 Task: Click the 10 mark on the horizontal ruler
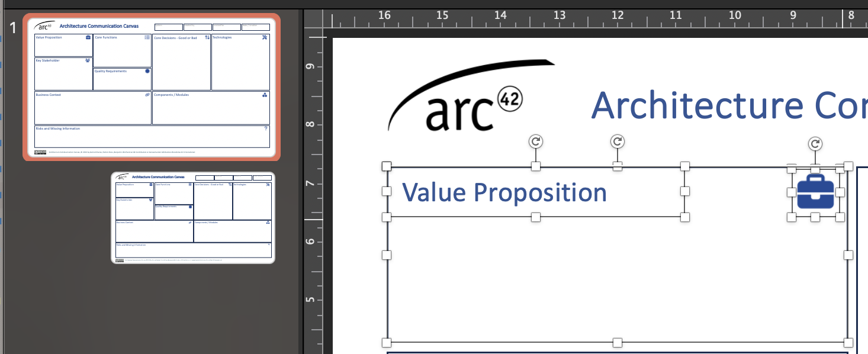tap(735, 15)
